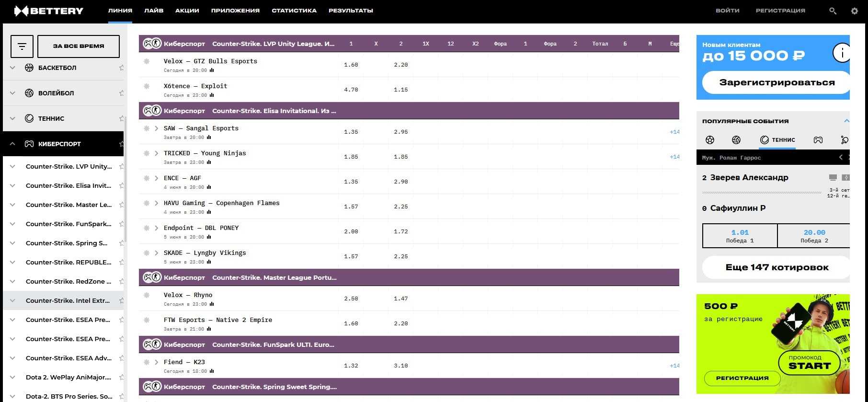Favorite the Velox – GTZ Bulls Esports match

point(147,61)
